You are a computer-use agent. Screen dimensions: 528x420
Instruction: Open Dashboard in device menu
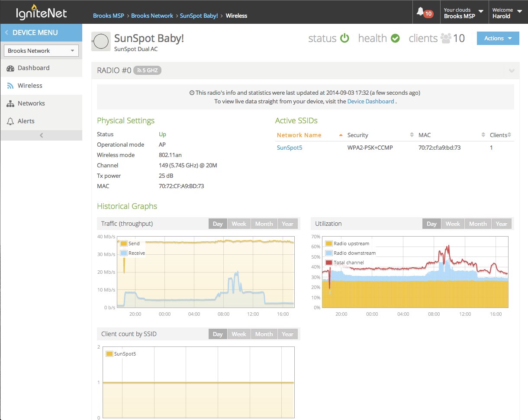[41, 68]
